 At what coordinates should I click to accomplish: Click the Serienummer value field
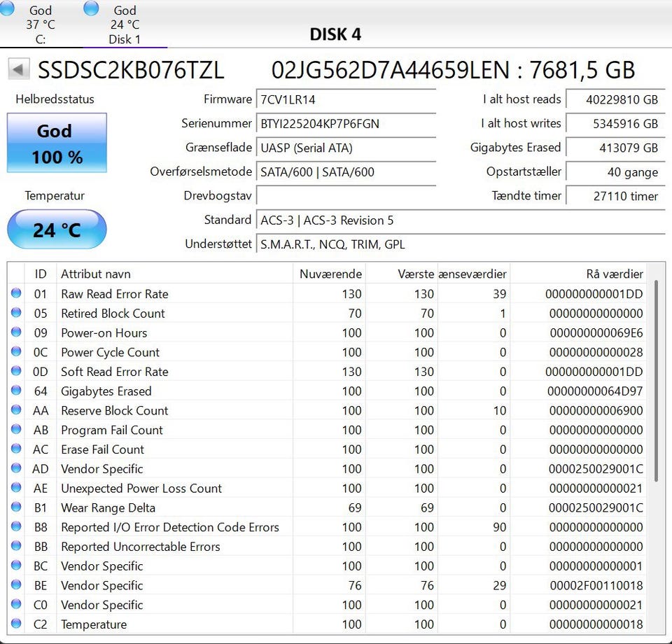click(x=346, y=124)
